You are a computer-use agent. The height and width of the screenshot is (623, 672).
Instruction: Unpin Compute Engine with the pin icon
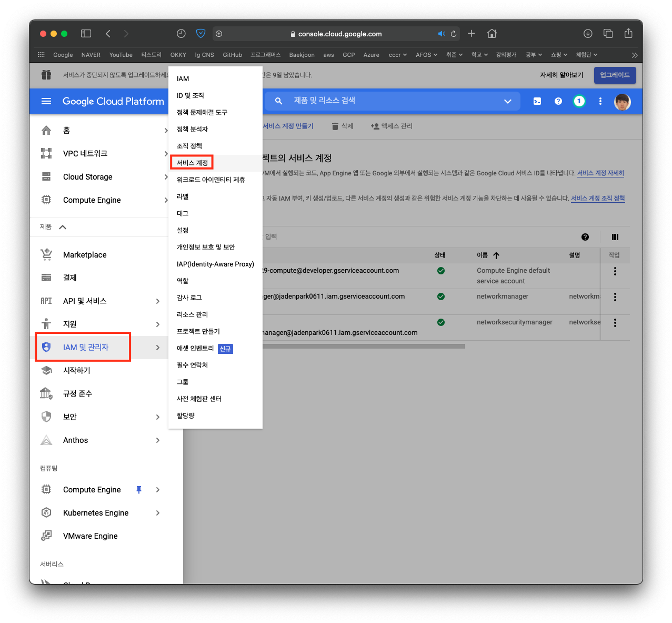coord(139,490)
